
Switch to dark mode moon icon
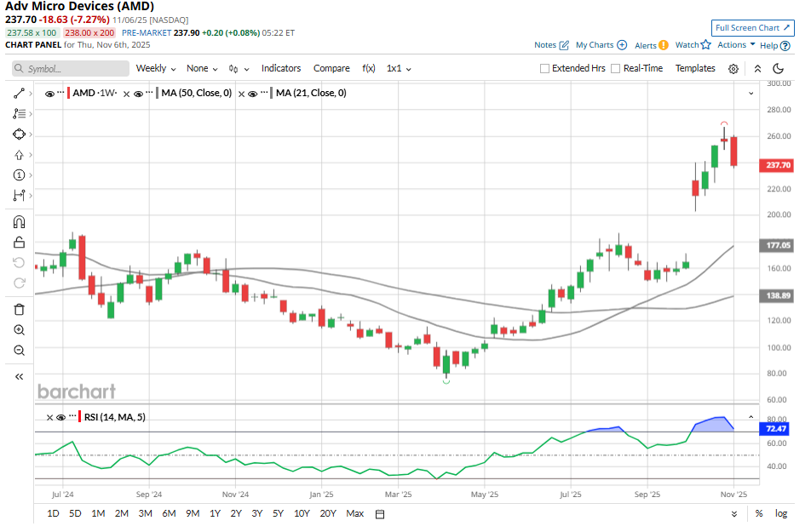coord(778,69)
